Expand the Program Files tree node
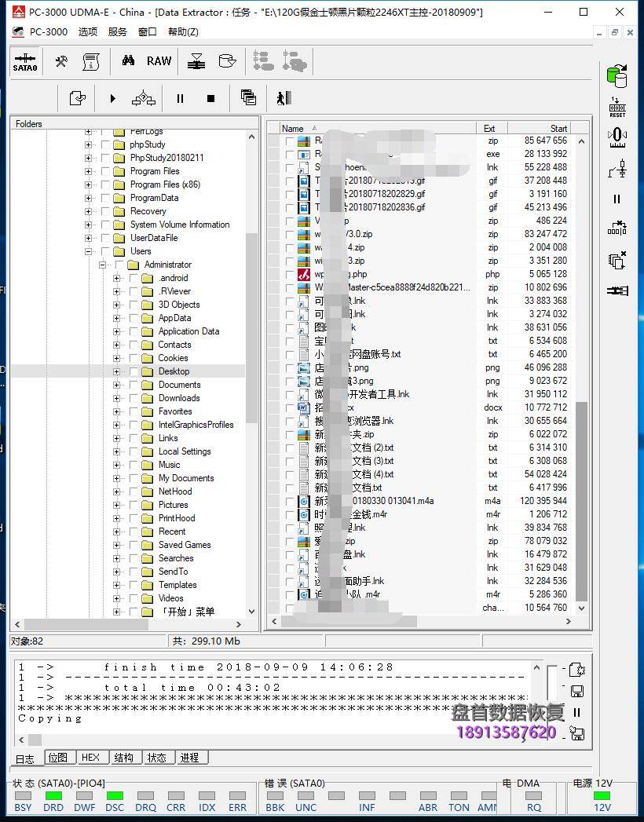 (x=88, y=171)
